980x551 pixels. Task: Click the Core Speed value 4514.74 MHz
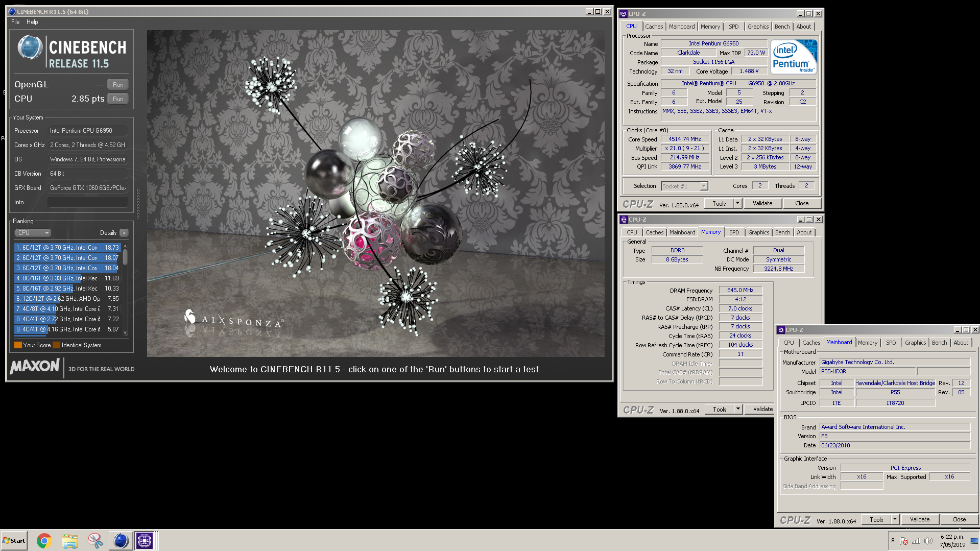[685, 139]
